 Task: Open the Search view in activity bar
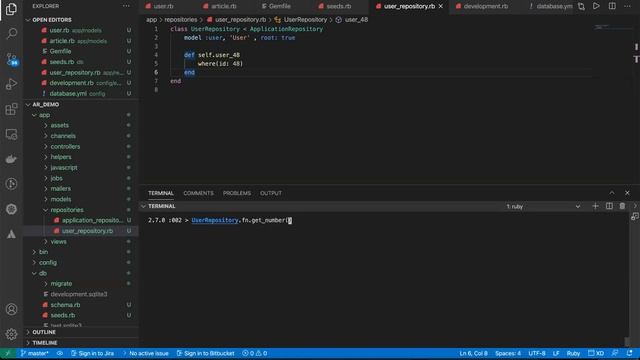[x=11, y=33]
